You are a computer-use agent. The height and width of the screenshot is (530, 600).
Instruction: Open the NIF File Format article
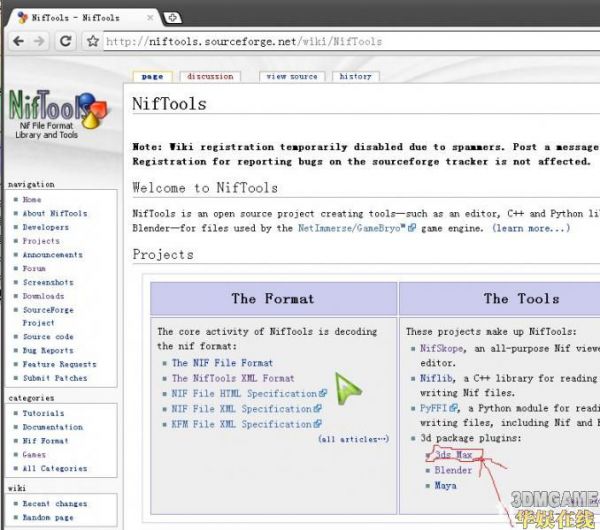[222, 363]
